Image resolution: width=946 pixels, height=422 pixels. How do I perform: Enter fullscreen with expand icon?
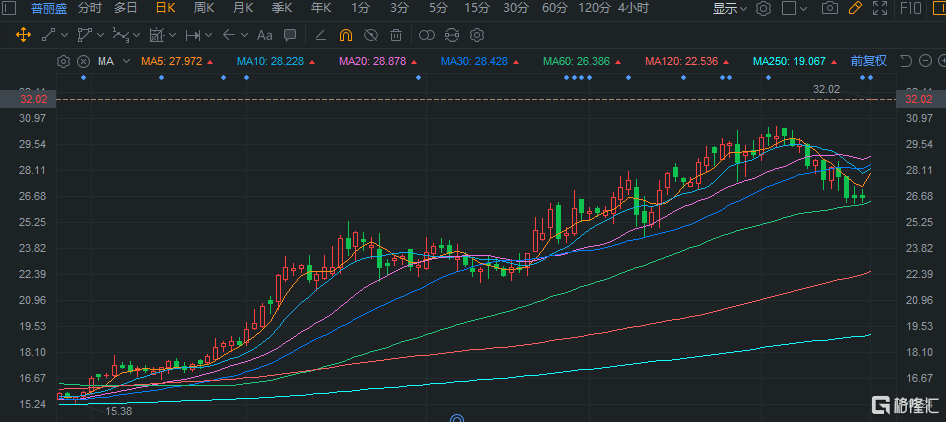(x=880, y=8)
